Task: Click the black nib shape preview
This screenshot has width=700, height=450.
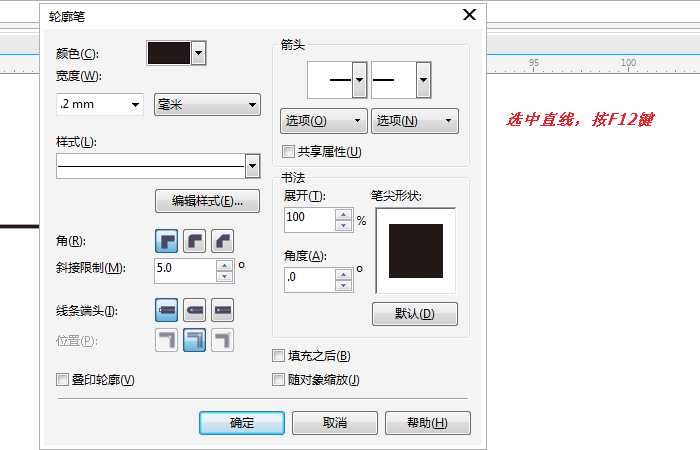Action: (415, 251)
